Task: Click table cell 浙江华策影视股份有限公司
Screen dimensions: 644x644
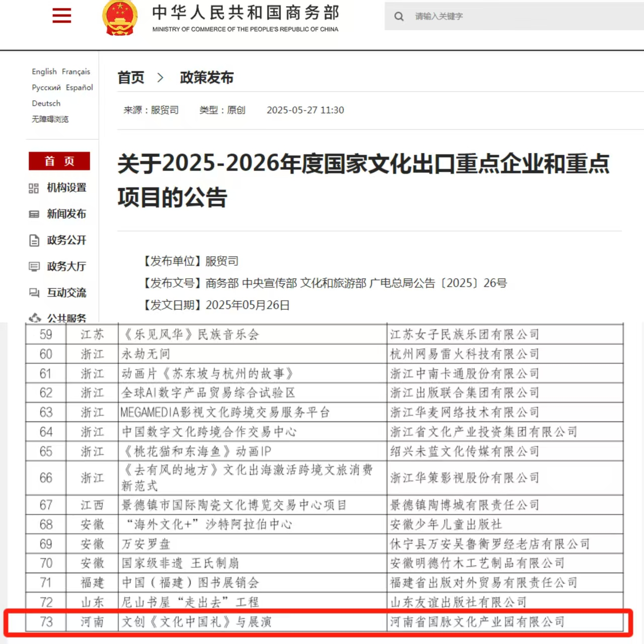Action: [505, 478]
